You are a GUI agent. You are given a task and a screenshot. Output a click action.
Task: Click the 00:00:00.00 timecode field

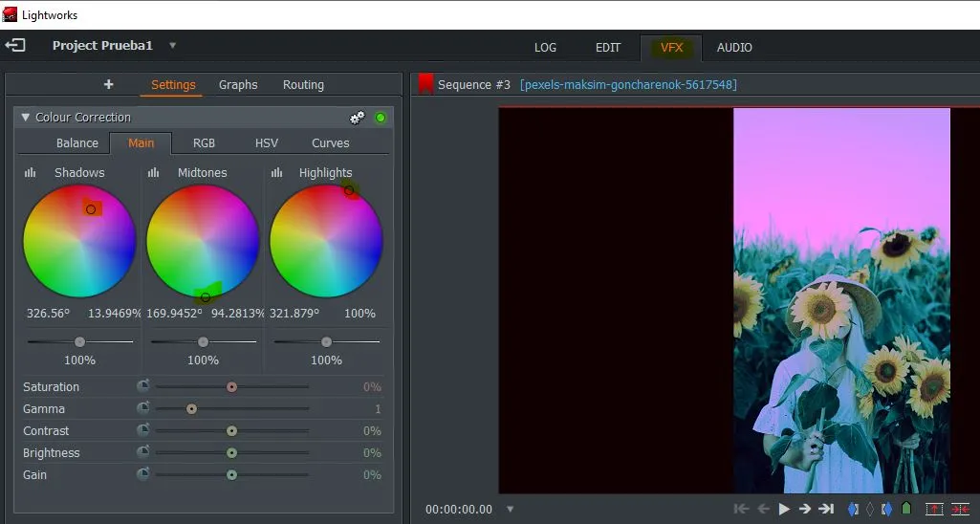coord(459,509)
